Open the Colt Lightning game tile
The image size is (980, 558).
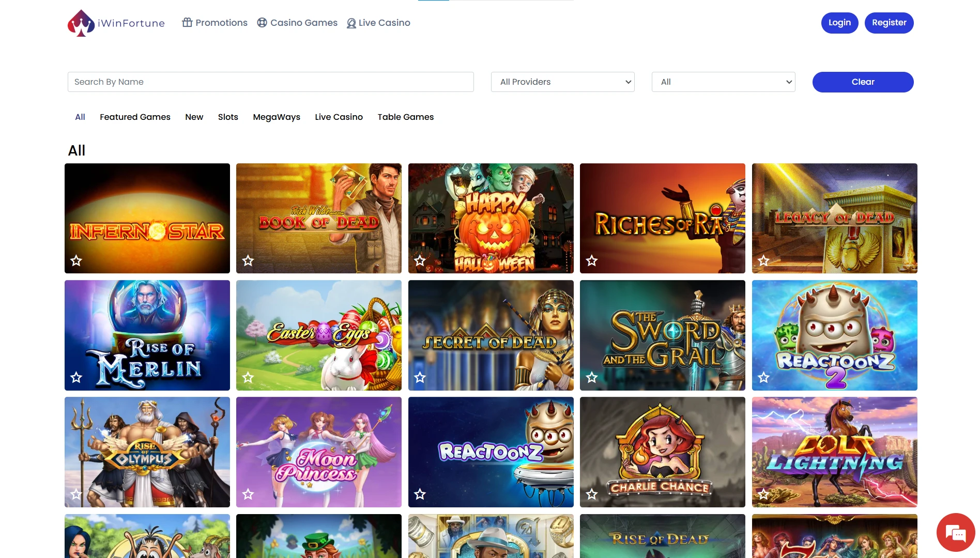[x=835, y=452]
